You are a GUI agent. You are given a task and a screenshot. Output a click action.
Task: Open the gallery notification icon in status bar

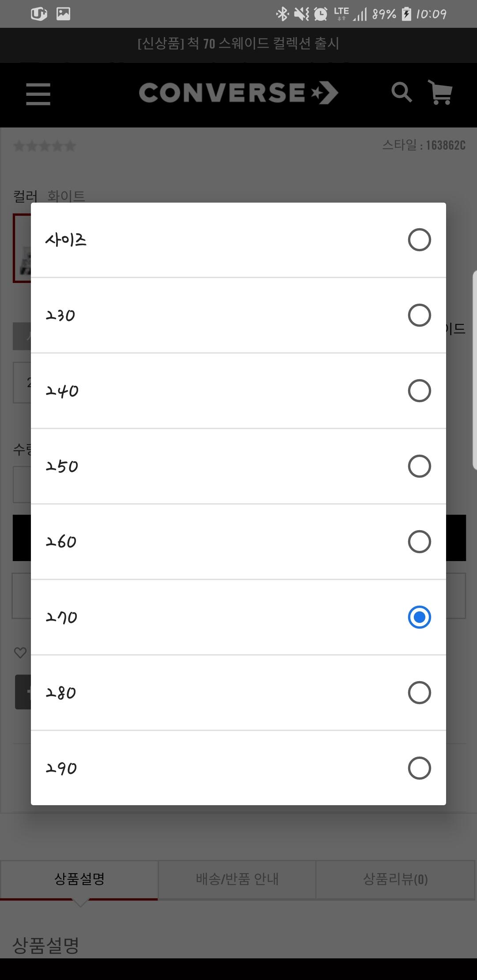tap(63, 14)
